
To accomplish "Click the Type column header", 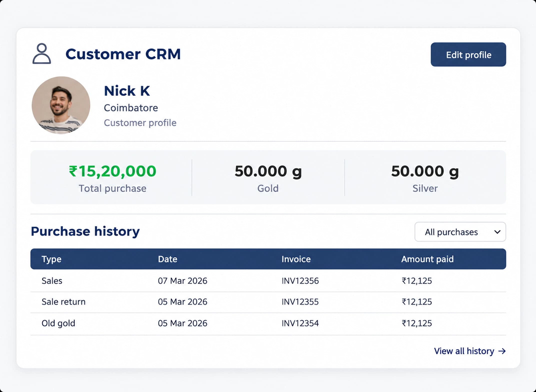I will [x=51, y=259].
